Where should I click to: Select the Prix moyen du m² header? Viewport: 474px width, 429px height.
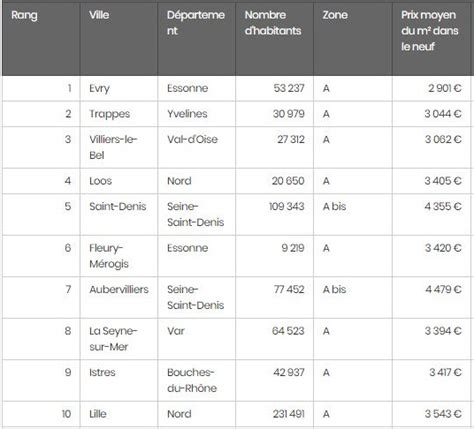[x=429, y=31]
